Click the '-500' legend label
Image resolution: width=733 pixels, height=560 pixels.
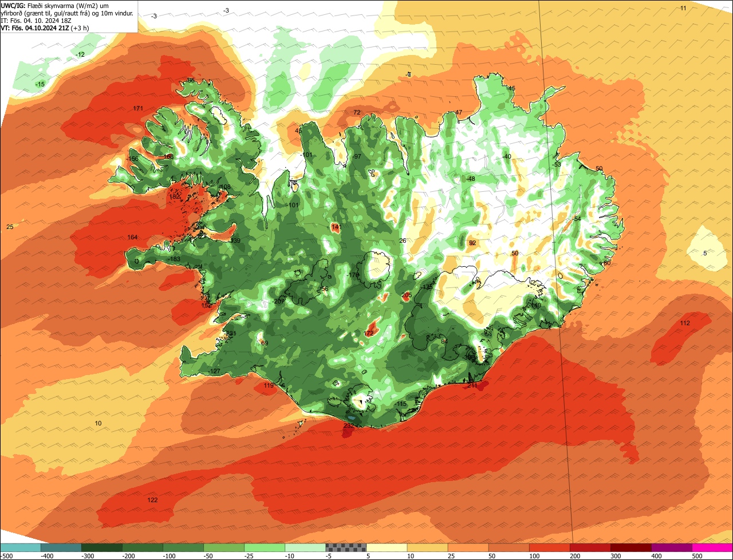click(x=7, y=556)
